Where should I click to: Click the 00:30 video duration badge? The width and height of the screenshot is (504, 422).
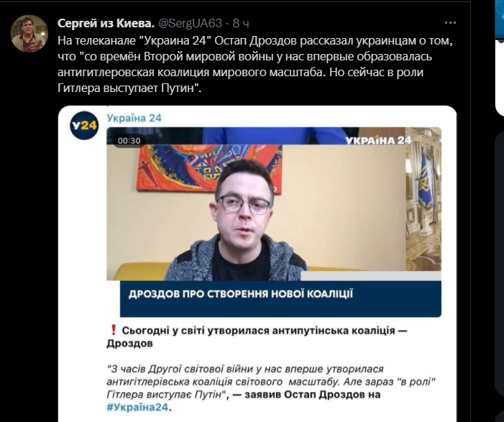point(129,141)
